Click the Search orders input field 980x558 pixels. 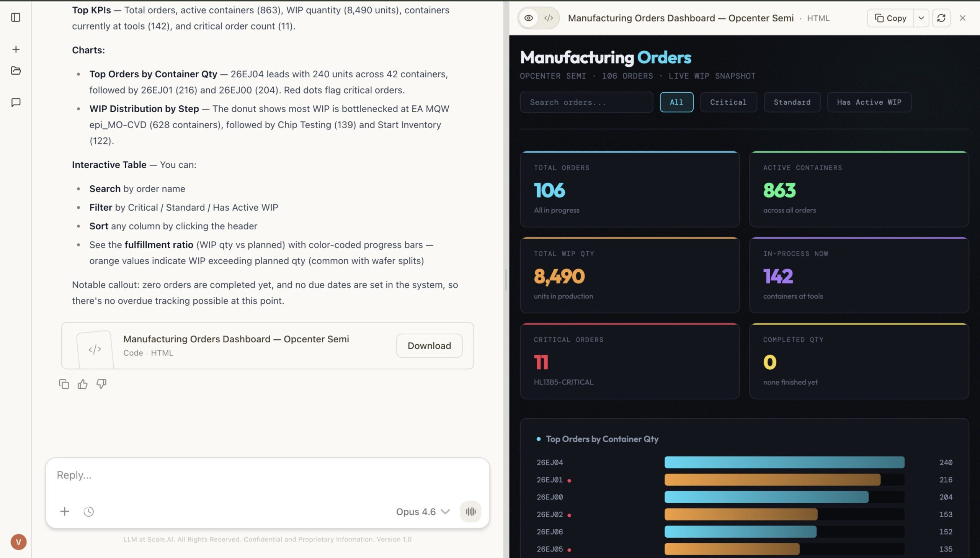click(x=586, y=102)
